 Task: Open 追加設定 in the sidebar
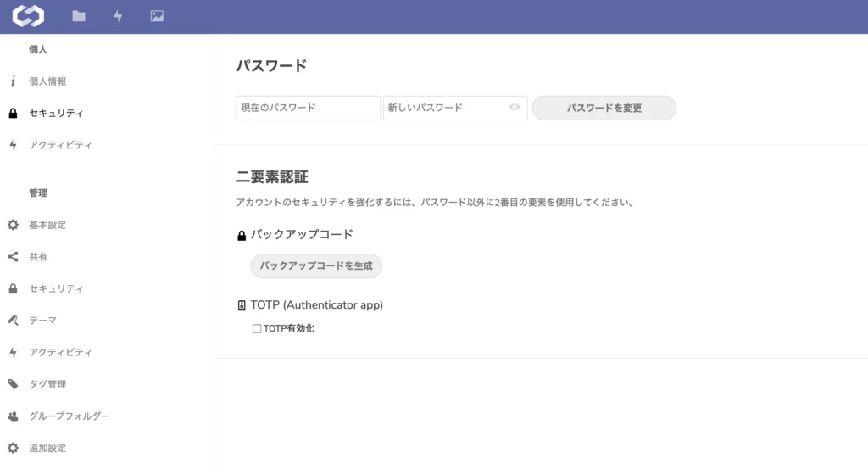[47, 448]
